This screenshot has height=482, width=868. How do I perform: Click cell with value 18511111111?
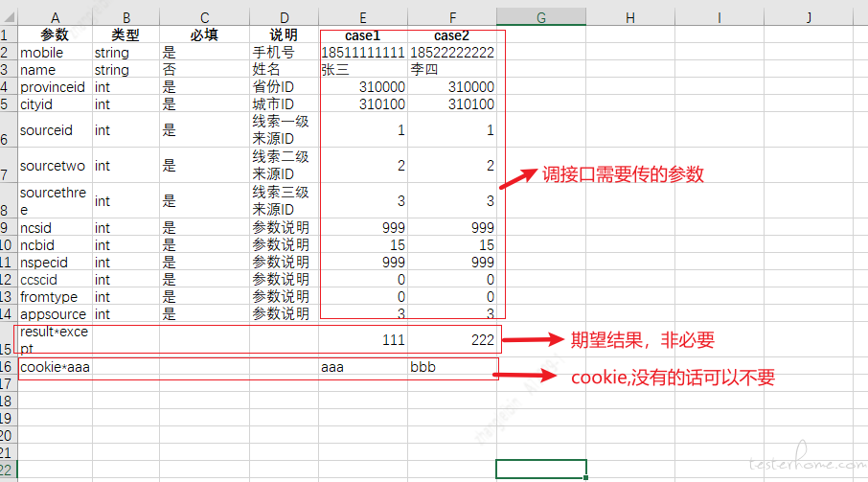pyautogui.click(x=363, y=52)
